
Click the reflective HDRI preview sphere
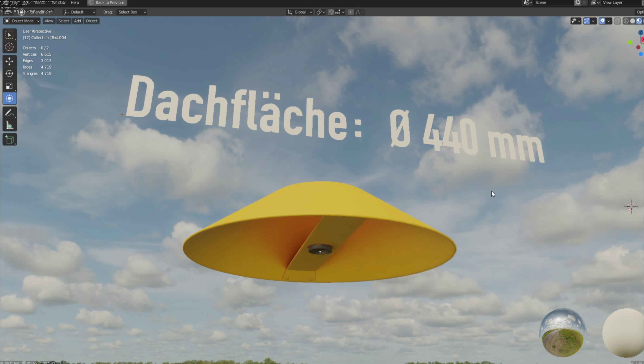tap(562, 333)
